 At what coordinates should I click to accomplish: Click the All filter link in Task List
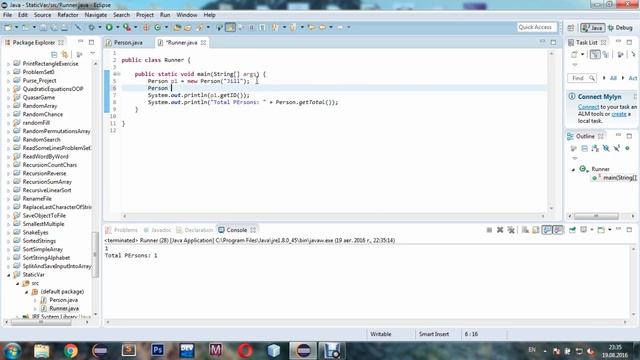(x=613, y=78)
